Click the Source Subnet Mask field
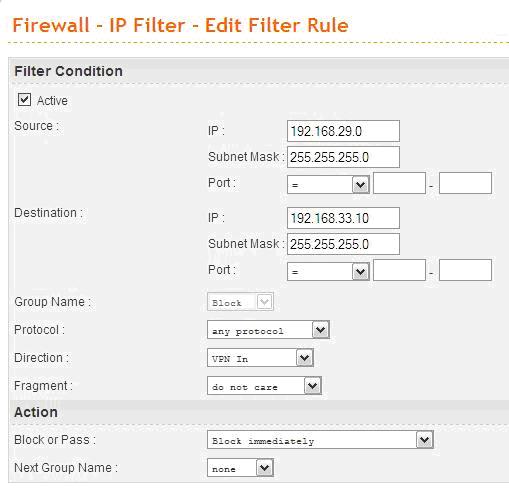Viewport: 509px width, 492px height. pos(343,157)
